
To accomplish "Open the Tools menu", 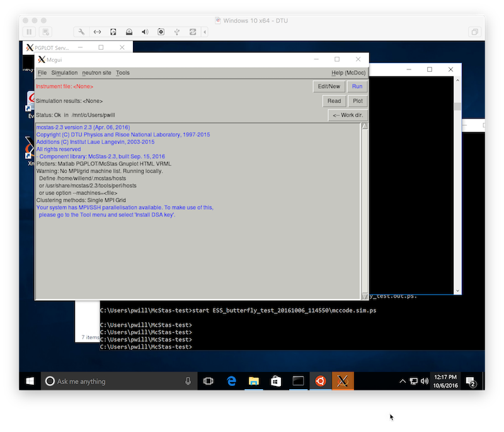I will tap(123, 73).
